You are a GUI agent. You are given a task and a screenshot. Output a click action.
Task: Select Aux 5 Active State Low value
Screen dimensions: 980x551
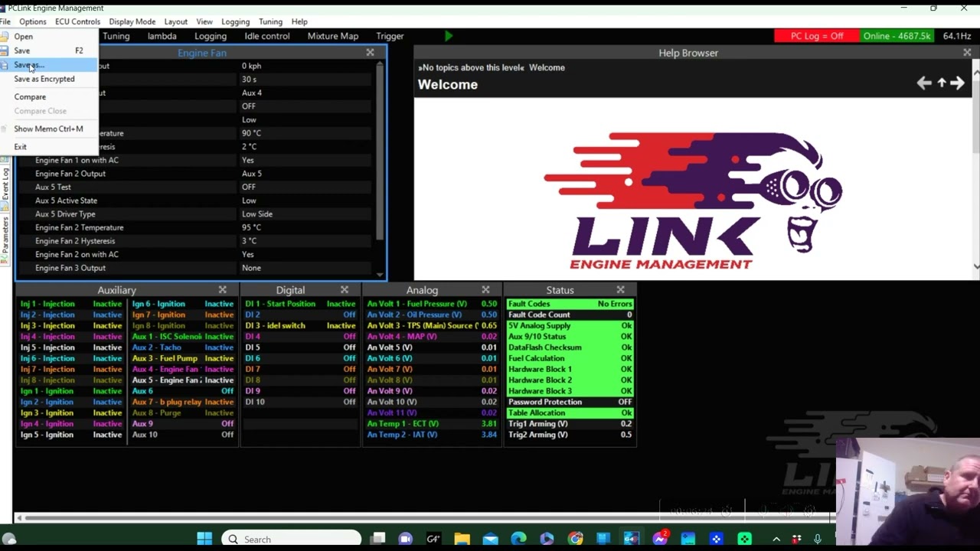tap(249, 201)
